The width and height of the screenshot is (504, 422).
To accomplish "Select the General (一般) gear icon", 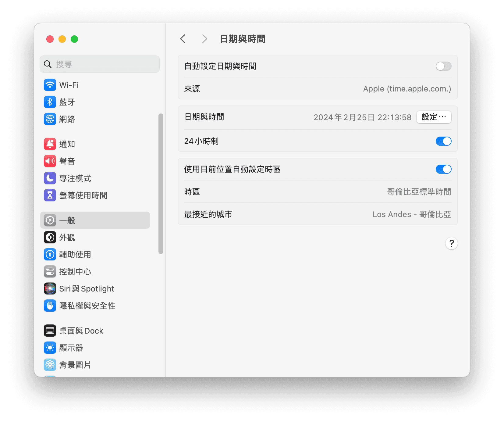I will coord(50,220).
